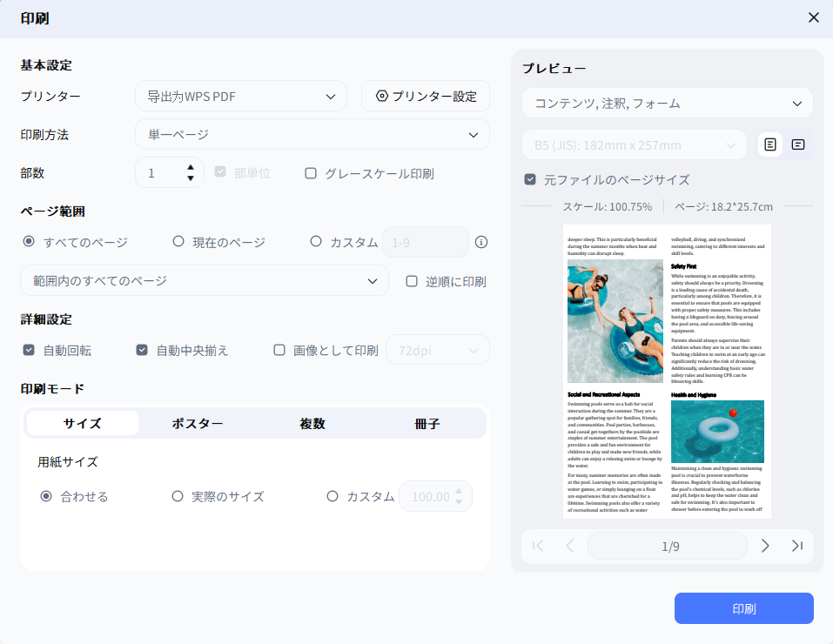Select 合わせる paper size radio
Screen dimensions: 833x644
point(46,496)
